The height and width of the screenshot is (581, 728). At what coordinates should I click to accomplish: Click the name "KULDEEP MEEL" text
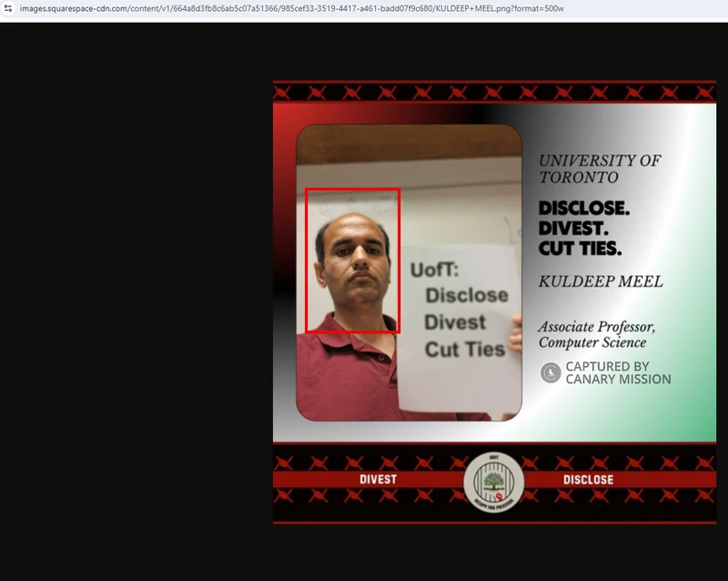coord(601,281)
